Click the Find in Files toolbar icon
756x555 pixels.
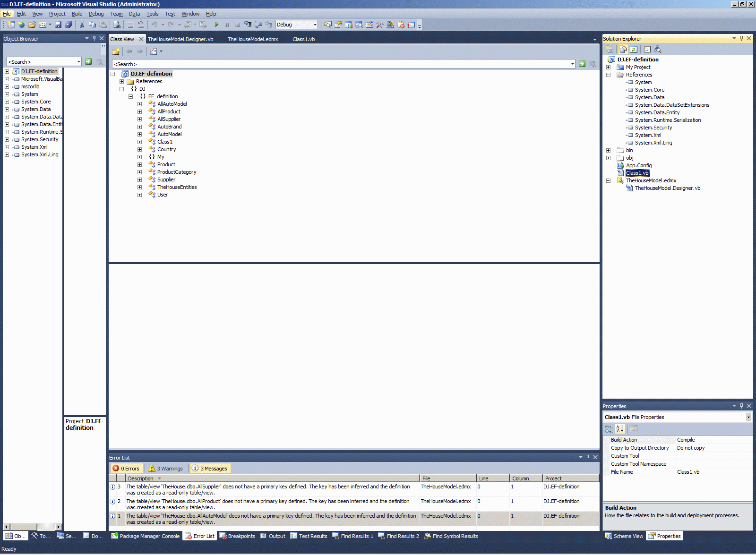[x=117, y=25]
